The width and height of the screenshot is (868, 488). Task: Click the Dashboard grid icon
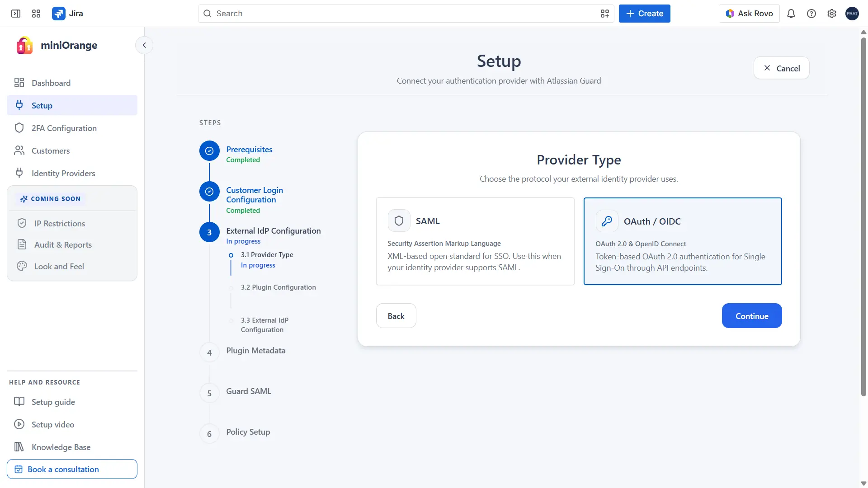[x=19, y=83]
